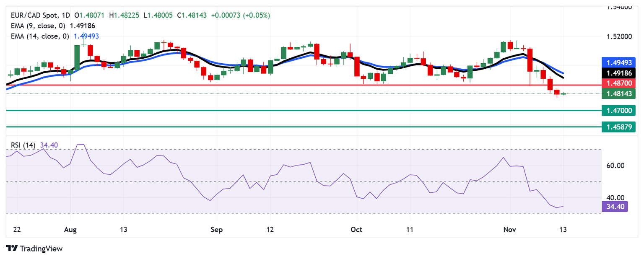This screenshot has height=259, width=644.
Task: Click the red horizontal 1.48700 line
Action: click(302, 85)
